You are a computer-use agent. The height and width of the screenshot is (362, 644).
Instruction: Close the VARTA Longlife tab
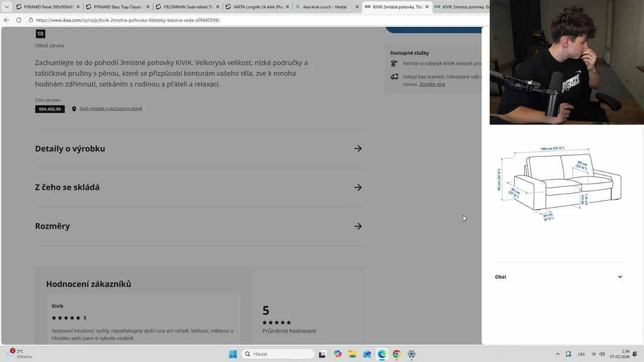tap(287, 7)
